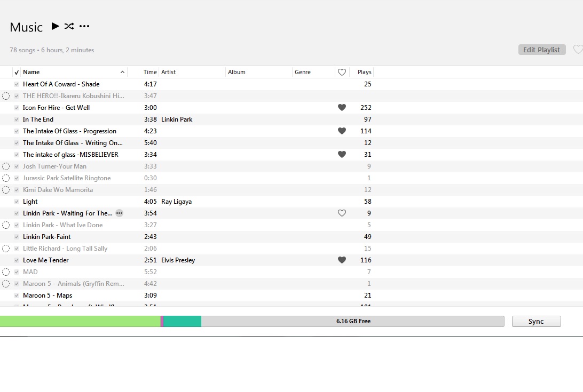Screen dimensions: 583x392
Task: Unlove The Intake Of Glass - Progression heart
Action: 342,131
